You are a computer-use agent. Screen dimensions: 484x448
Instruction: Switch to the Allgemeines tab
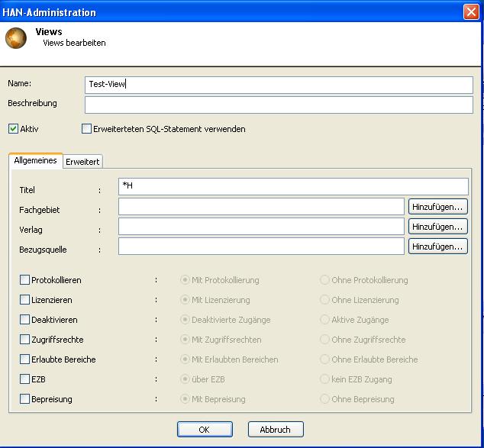[x=35, y=160]
